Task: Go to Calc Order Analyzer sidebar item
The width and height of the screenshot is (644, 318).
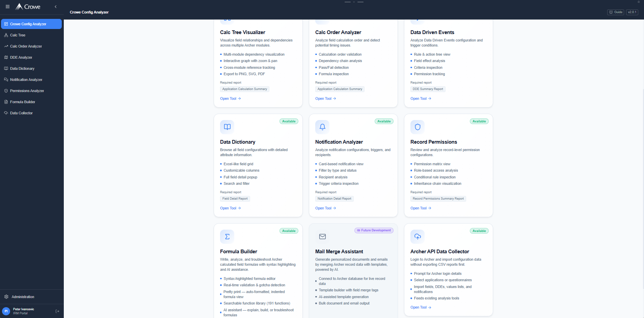Action: (x=31, y=46)
